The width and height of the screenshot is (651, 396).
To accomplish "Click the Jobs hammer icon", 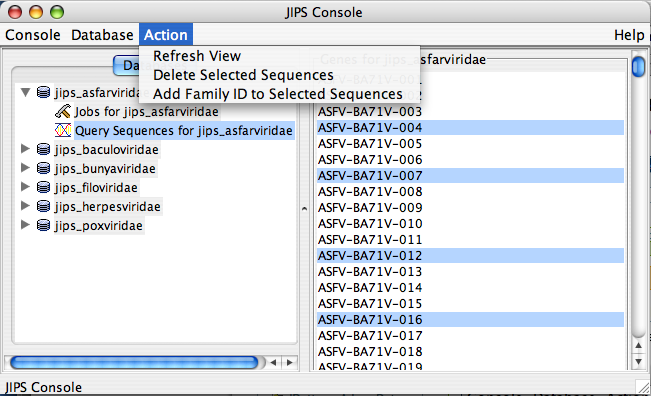I will tap(63, 111).
